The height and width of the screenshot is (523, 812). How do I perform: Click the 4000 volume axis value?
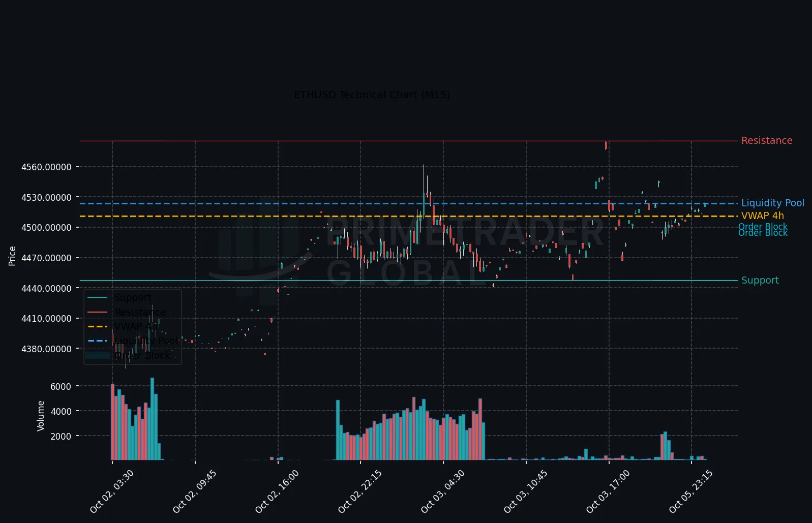coord(61,411)
